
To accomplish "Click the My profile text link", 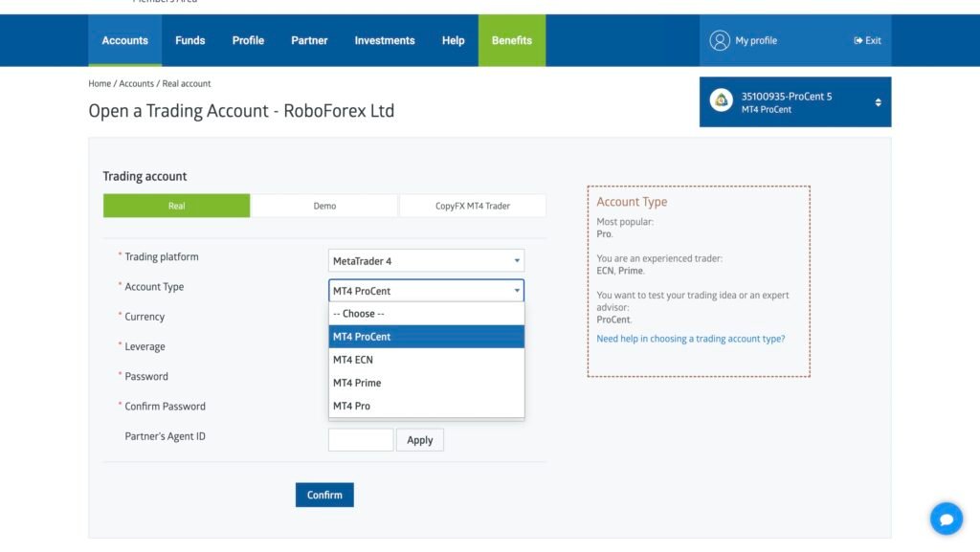I will (756, 40).
